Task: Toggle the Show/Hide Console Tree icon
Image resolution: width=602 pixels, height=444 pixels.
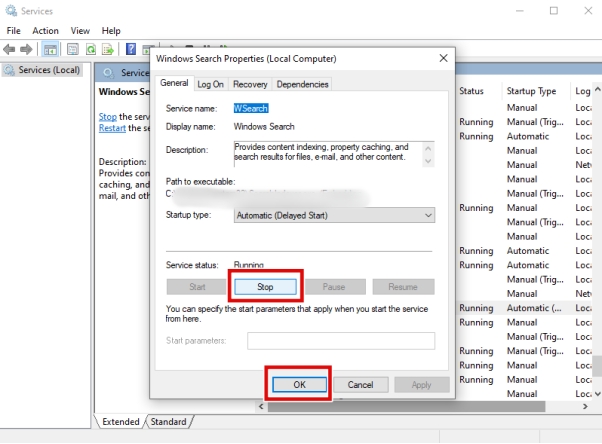Action: (50, 49)
